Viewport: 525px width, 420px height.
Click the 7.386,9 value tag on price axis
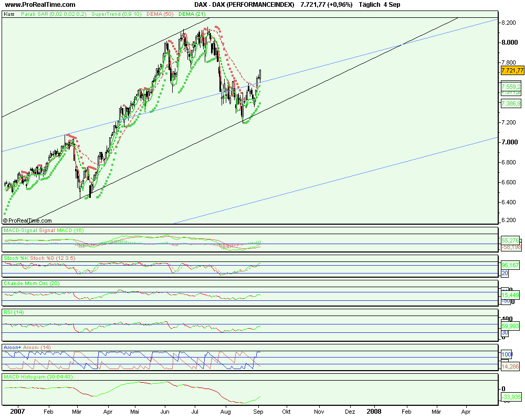coord(511,103)
